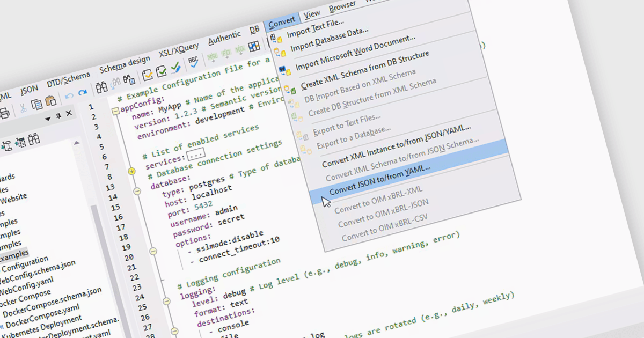The height and width of the screenshot is (338, 644).
Task: Open the XSL/XQuery menu
Action: (179, 51)
